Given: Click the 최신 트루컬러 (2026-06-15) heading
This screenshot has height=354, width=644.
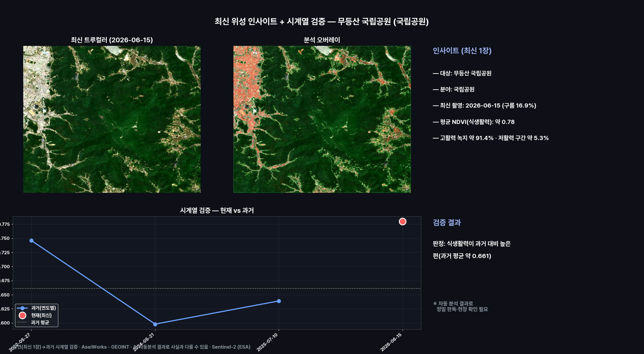Looking at the screenshot, I should tap(112, 40).
